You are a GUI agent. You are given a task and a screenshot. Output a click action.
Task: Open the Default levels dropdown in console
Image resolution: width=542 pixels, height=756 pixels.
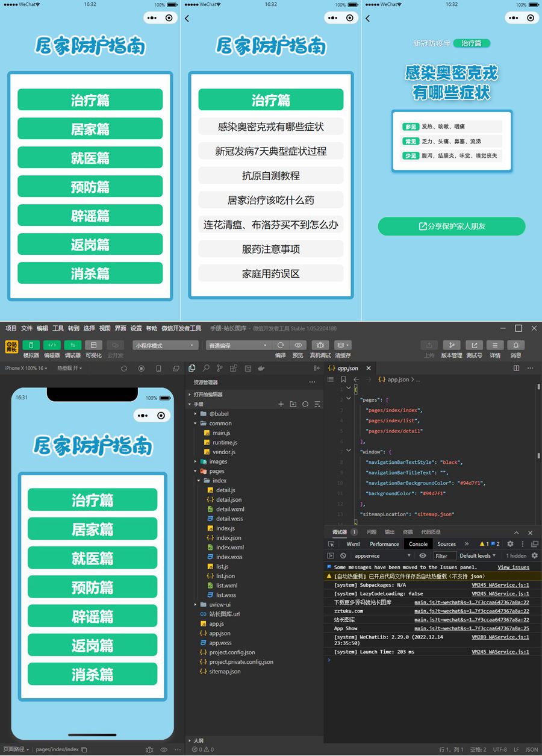(x=478, y=556)
